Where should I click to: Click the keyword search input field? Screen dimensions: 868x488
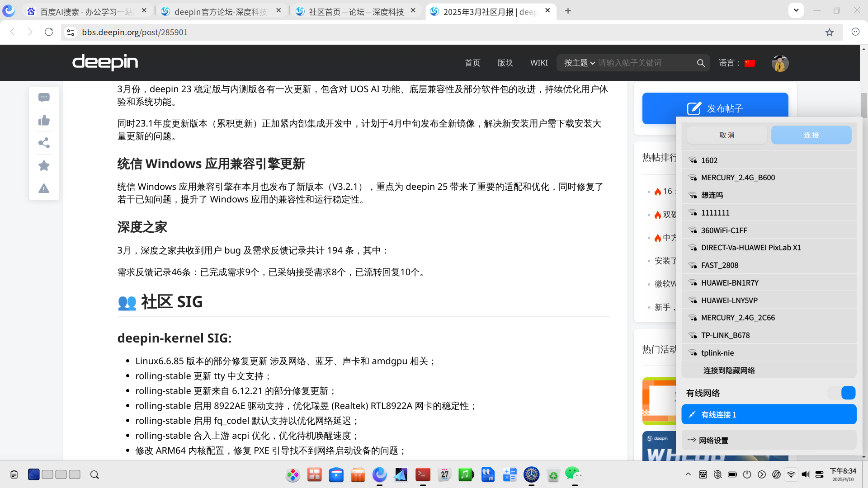[x=645, y=63]
